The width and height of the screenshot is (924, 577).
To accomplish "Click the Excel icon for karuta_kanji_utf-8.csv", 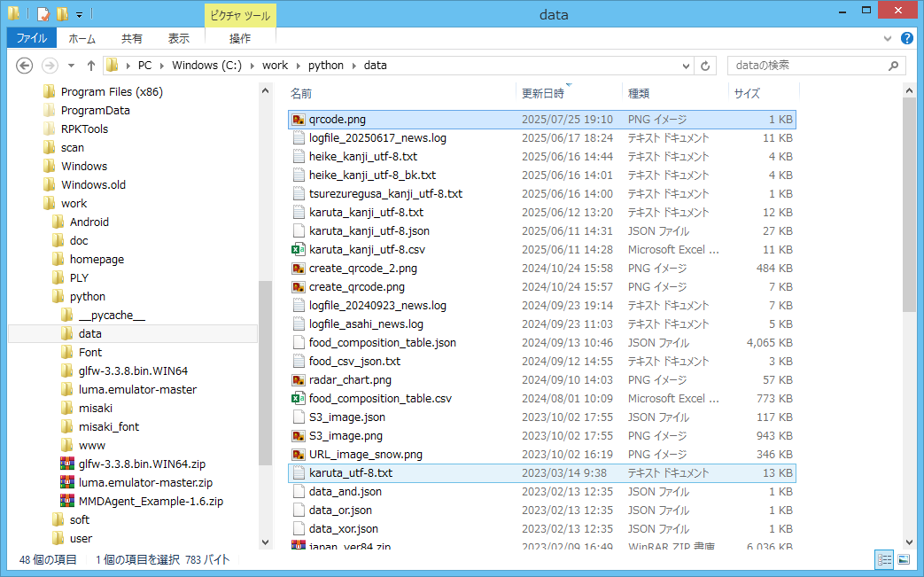I will coord(299,250).
